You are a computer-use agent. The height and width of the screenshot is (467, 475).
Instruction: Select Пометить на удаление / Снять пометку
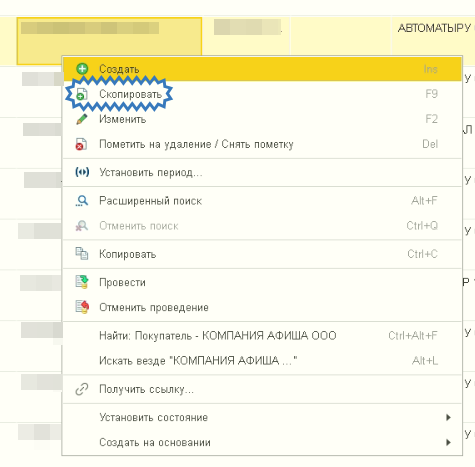coord(262,144)
